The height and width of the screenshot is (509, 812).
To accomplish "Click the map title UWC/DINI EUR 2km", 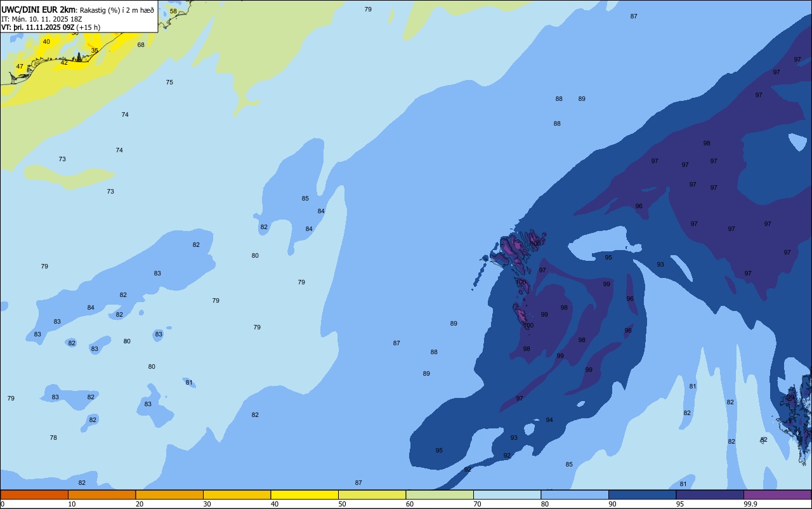I will tap(39, 10).
